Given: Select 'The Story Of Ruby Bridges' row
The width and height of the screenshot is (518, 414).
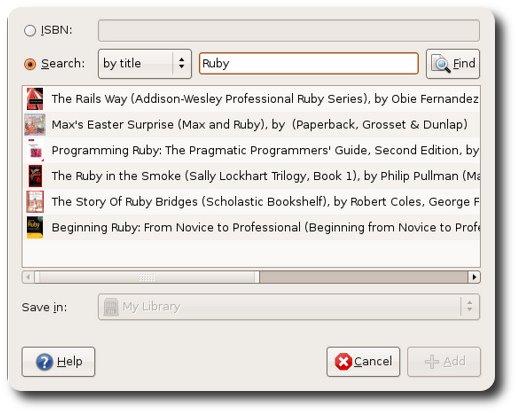Looking at the screenshot, I should [251, 202].
